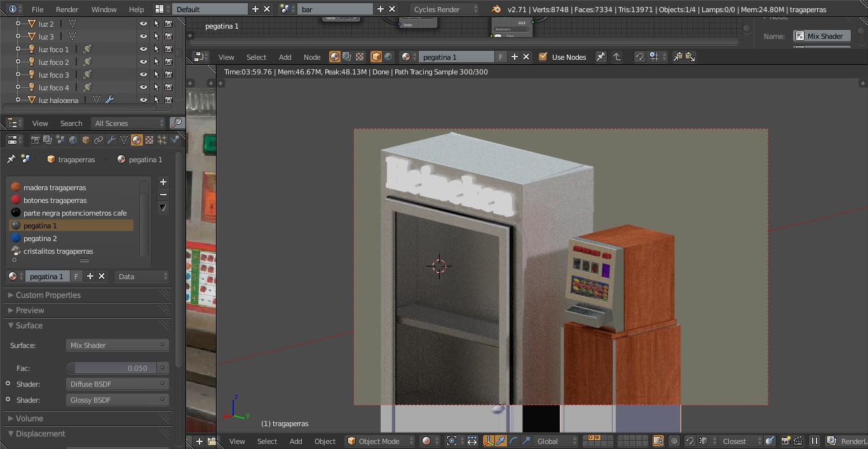This screenshot has width=868, height=449.
Task: Open the Help menu
Action: [136, 9]
